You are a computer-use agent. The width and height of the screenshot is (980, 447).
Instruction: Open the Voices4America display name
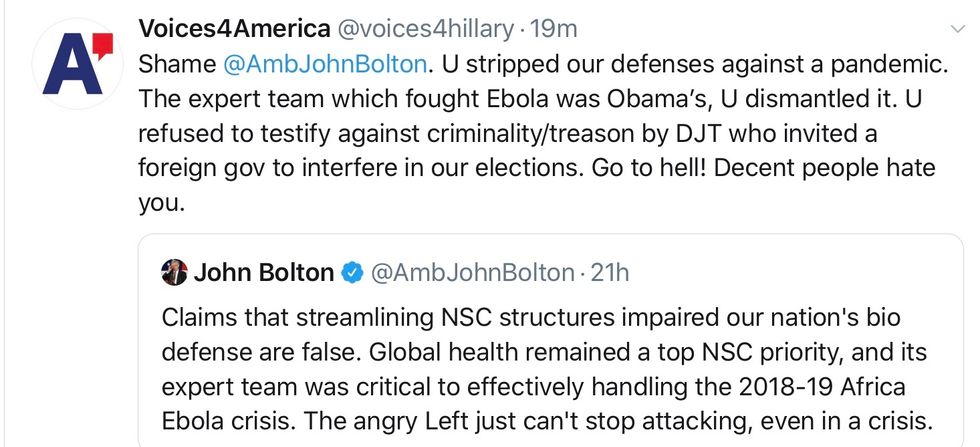click(x=234, y=28)
